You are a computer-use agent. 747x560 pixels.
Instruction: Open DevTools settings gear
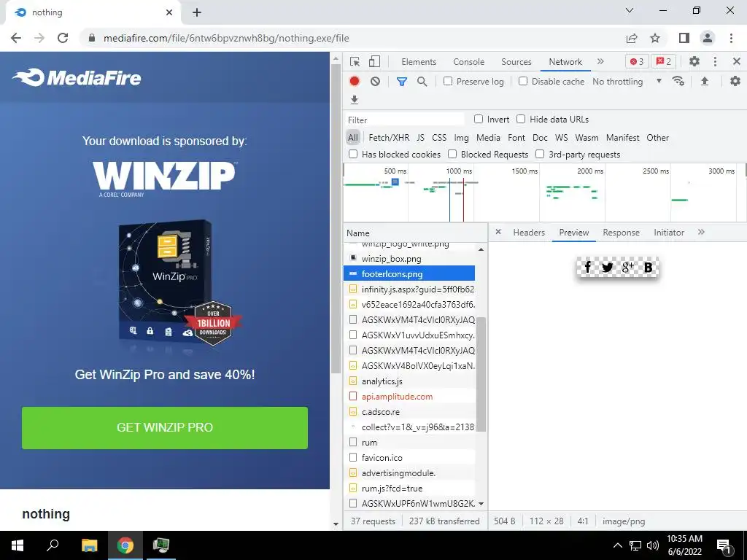pos(694,61)
